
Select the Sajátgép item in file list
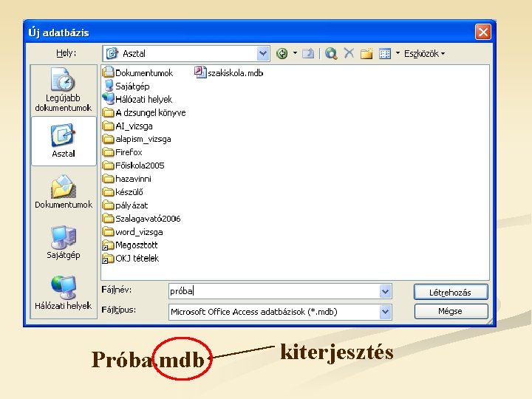pyautogui.click(x=126, y=86)
